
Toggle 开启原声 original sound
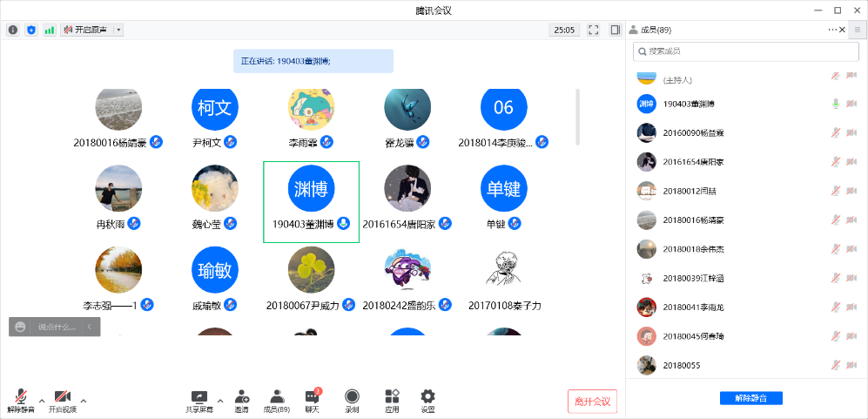coord(86,30)
